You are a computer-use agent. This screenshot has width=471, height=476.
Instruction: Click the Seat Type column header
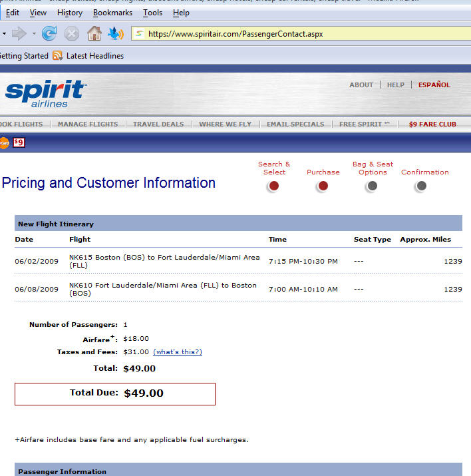point(372,240)
